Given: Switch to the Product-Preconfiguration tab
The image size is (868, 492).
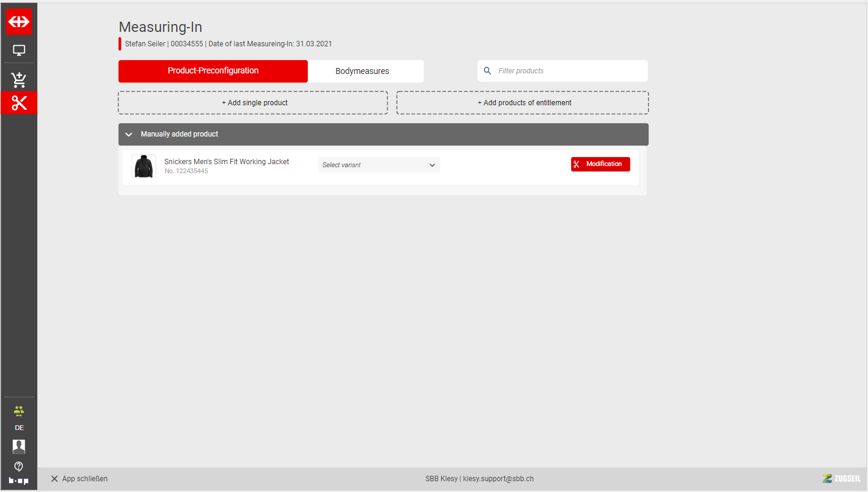Looking at the screenshot, I should [213, 71].
